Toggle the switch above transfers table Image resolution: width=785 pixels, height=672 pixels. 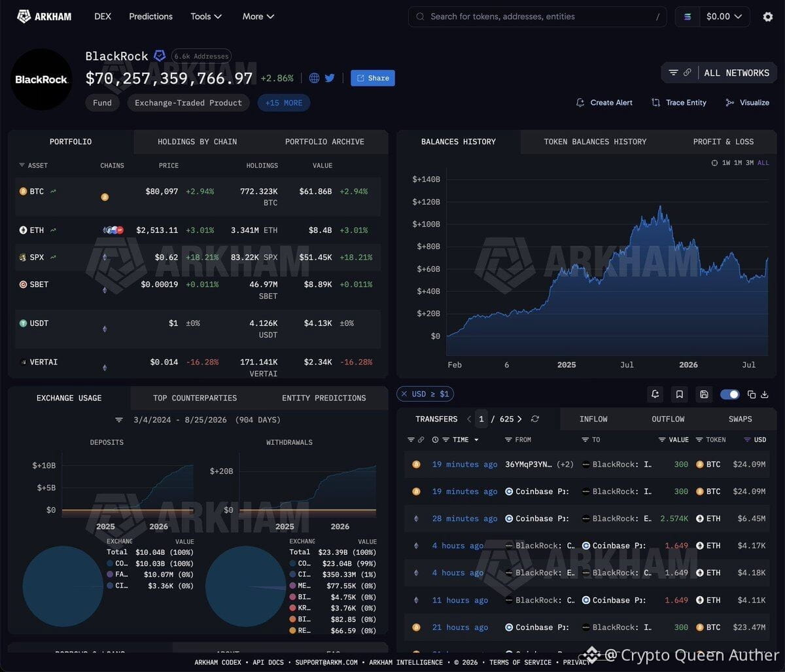click(729, 394)
